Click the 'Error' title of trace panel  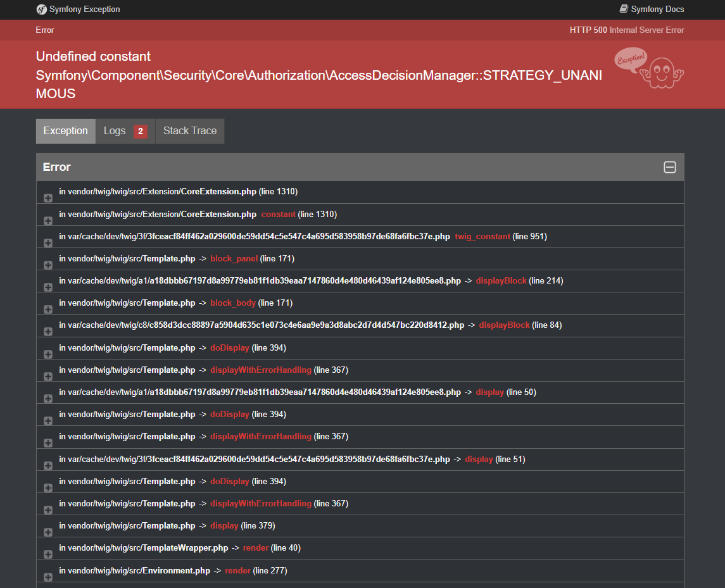[x=57, y=167]
